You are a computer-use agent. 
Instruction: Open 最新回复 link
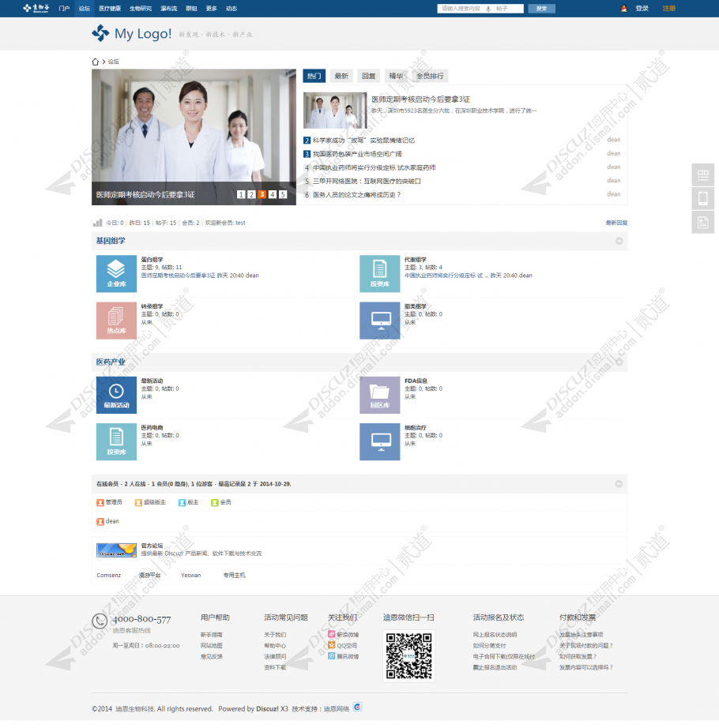pyautogui.click(x=616, y=223)
